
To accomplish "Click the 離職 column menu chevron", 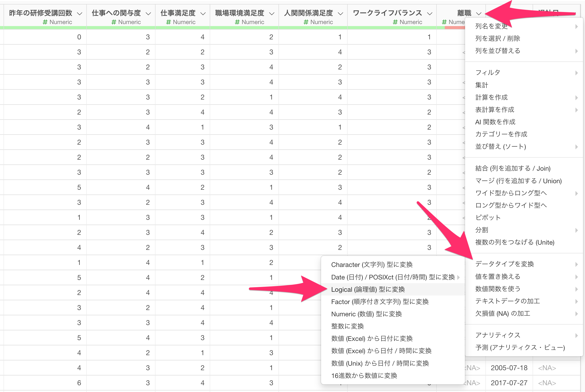I will 479,14.
